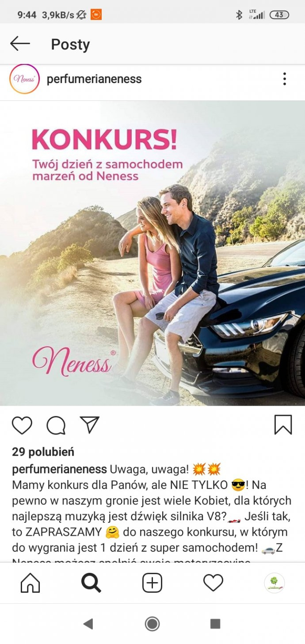Share the post using the paper plane icon
Image resolution: width=305 pixels, height=644 pixels.
pyautogui.click(x=90, y=425)
